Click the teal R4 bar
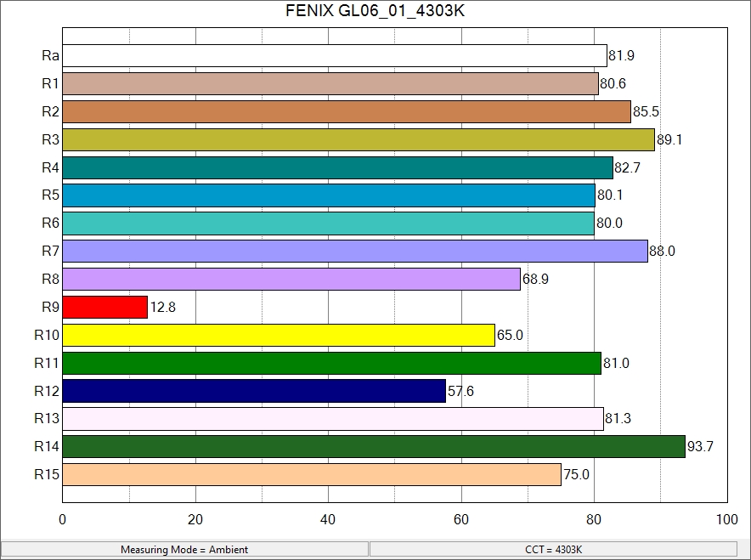Image resolution: width=751 pixels, height=560 pixels. pyautogui.click(x=337, y=167)
